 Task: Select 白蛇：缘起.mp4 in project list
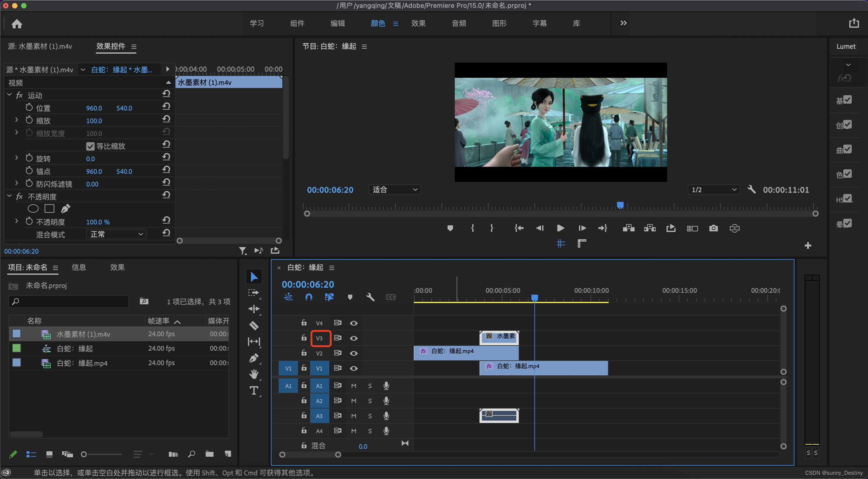82,363
